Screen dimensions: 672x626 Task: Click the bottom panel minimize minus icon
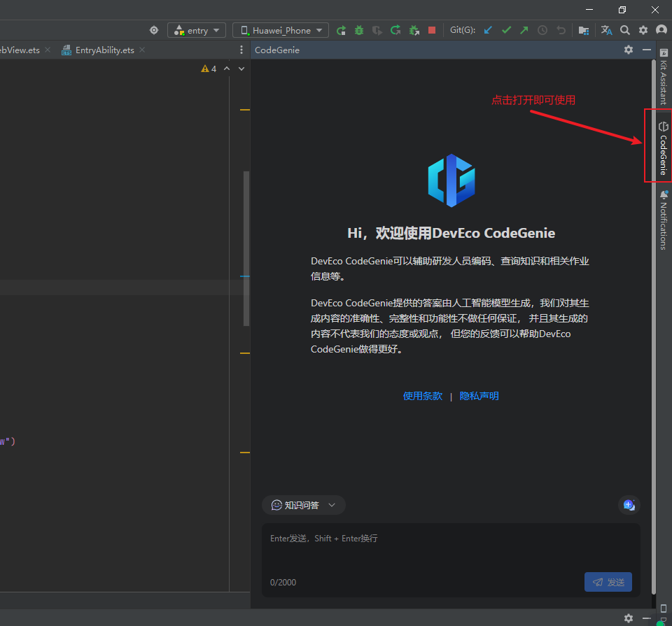click(647, 618)
